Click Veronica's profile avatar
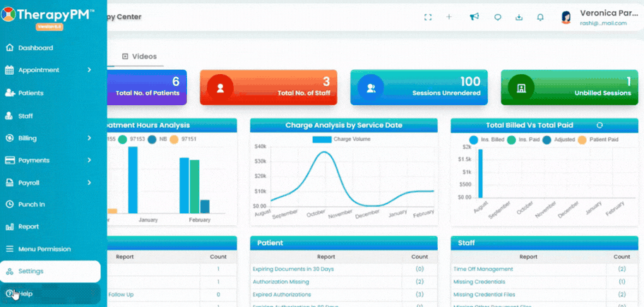 (x=566, y=17)
